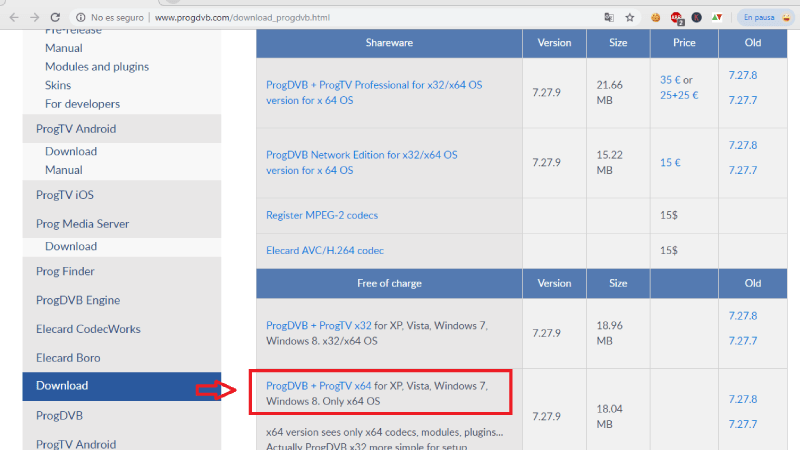Open old version 7.27.8 of free x64
Viewport: 800px width, 450px height.
tap(743, 399)
